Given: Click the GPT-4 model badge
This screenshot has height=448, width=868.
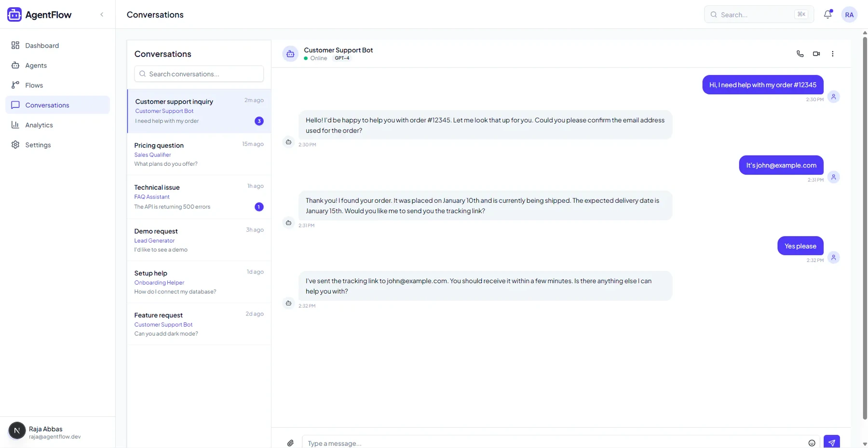Looking at the screenshot, I should coord(342,58).
